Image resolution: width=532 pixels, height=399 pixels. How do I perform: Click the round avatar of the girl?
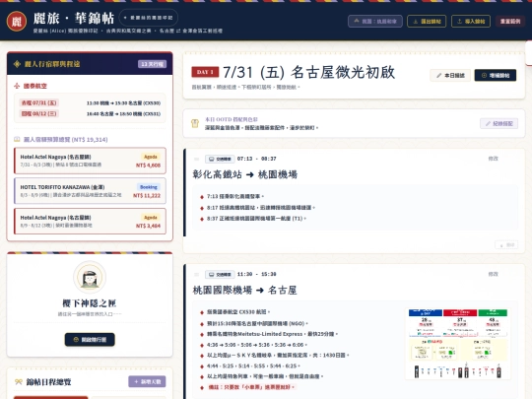(x=90, y=277)
